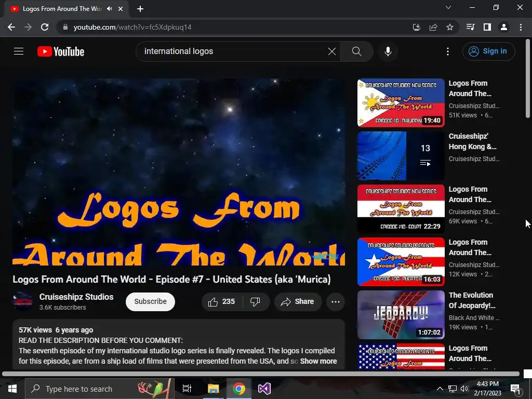Install app icon in address bar
Image resolution: width=532 pixels, height=399 pixels.
point(416,27)
